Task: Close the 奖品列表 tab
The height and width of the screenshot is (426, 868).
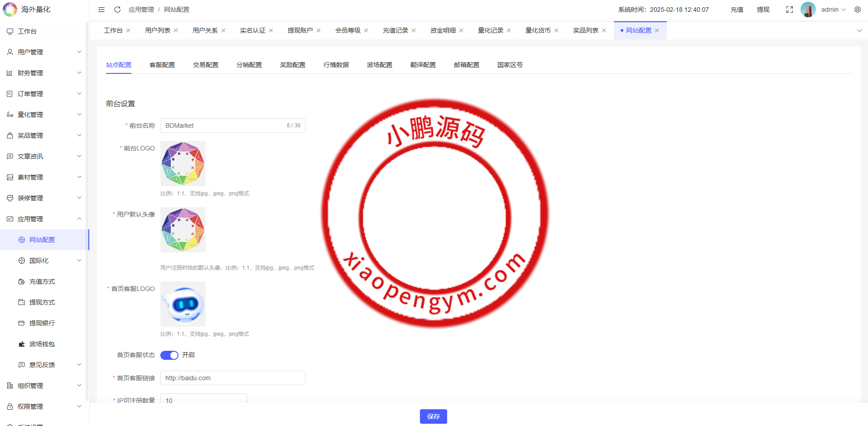Action: click(604, 30)
